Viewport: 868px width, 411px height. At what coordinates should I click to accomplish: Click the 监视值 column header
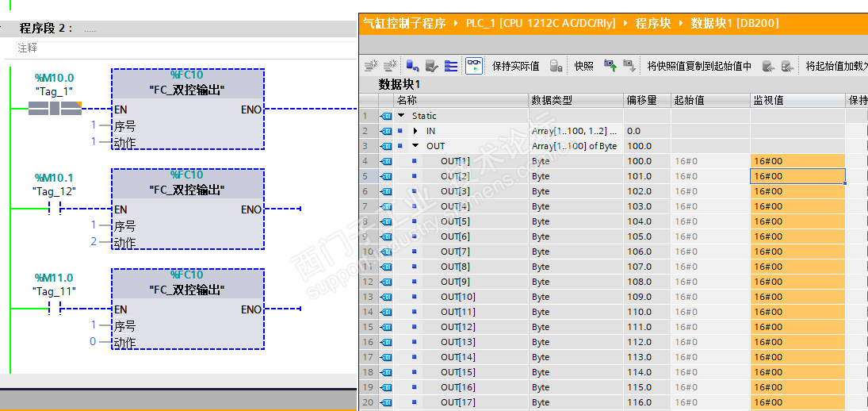pyautogui.click(x=797, y=100)
